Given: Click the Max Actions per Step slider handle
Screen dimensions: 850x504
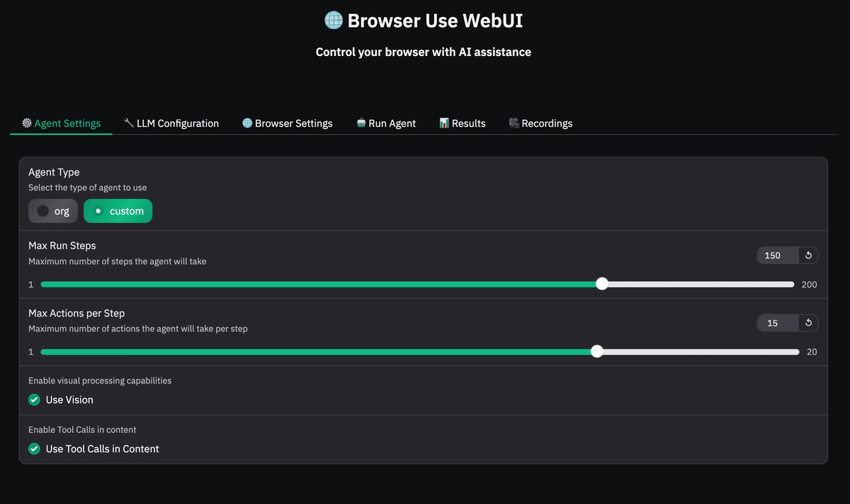Looking at the screenshot, I should pyautogui.click(x=597, y=351).
